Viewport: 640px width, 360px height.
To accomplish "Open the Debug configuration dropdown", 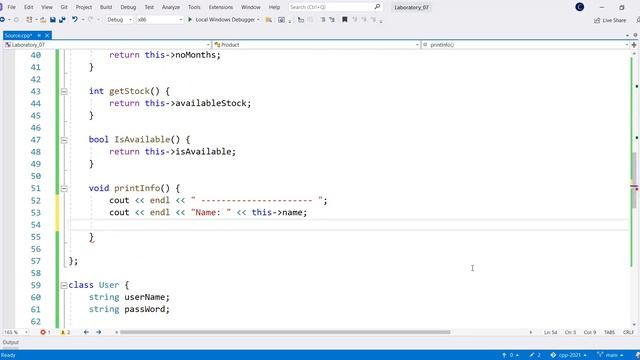I will (119, 20).
